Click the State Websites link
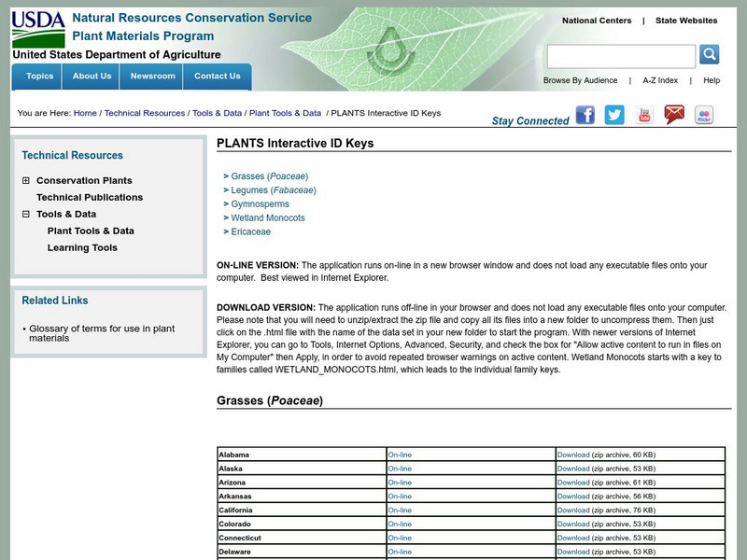Screen dimensions: 747x560 tap(686, 21)
